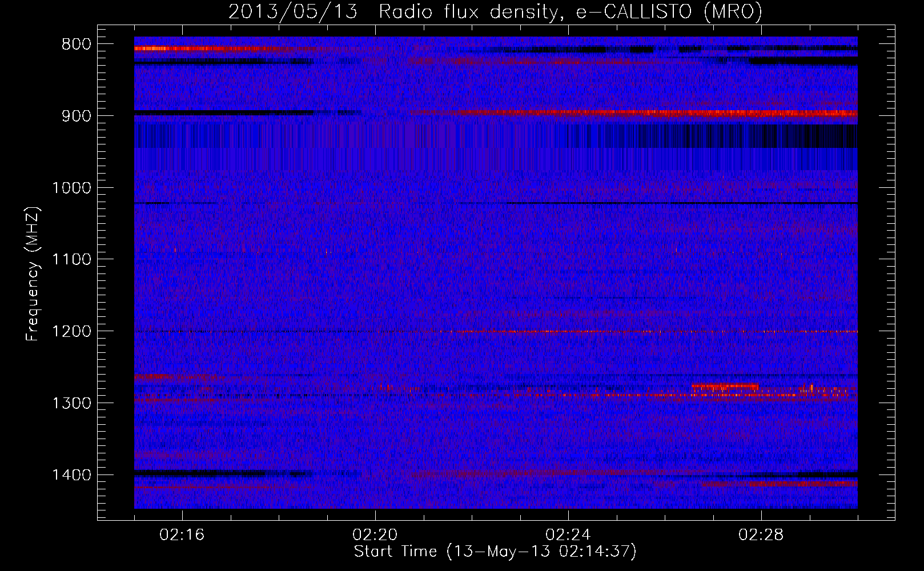Click the plot title "2013/05/13 Radio flux density, e-CALLISTO (MRO)"
This screenshot has width=924, height=571.
point(495,11)
